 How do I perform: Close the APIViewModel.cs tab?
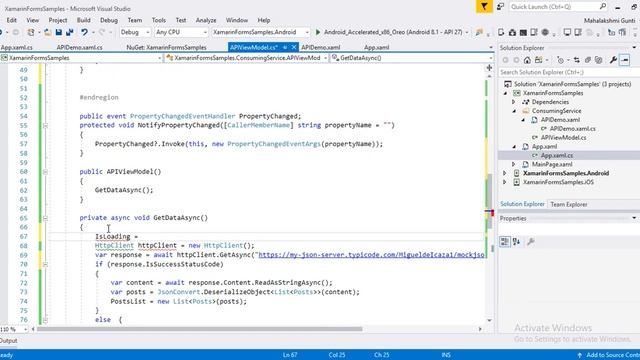293,47
